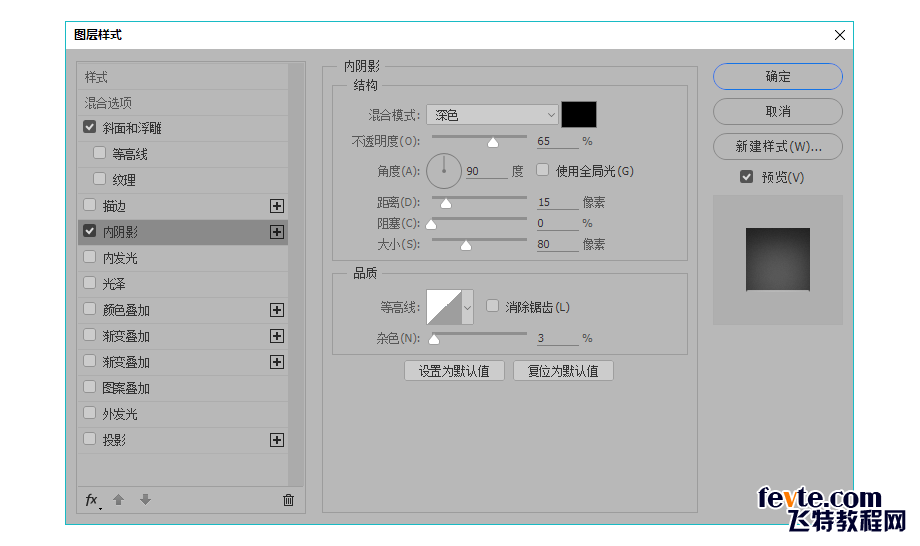Select the 外发光 style entry
Image resolution: width=920 pixels, height=546 pixels.
(x=183, y=414)
